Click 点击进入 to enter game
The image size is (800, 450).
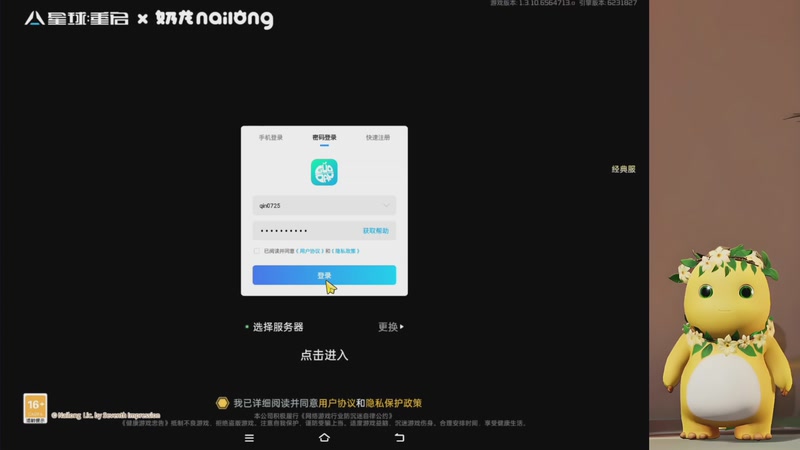point(324,355)
